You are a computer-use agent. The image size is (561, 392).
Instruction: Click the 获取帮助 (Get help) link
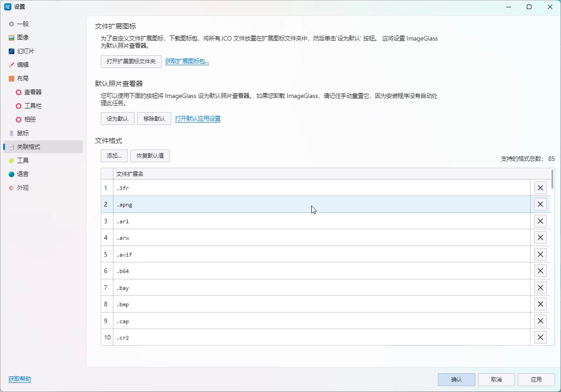[19, 379]
